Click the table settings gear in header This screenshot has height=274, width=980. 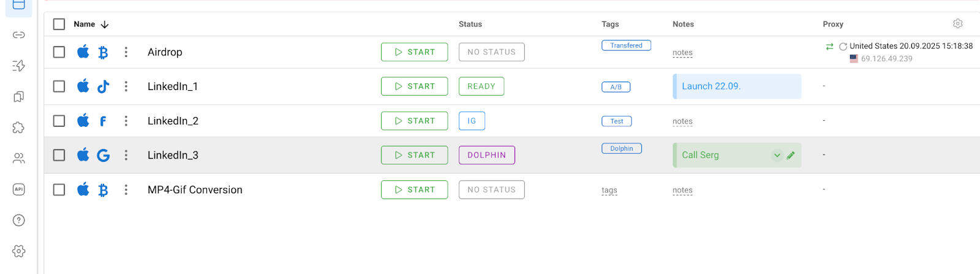(958, 24)
